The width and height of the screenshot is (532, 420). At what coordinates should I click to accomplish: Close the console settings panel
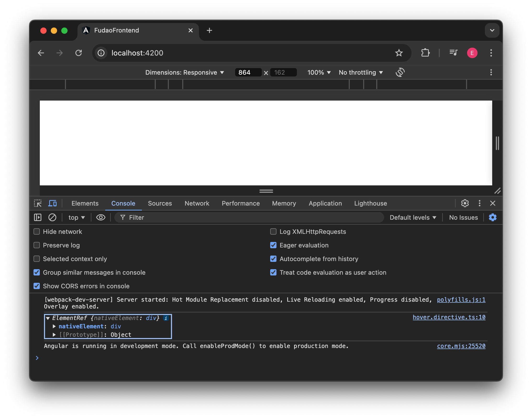coord(493,217)
